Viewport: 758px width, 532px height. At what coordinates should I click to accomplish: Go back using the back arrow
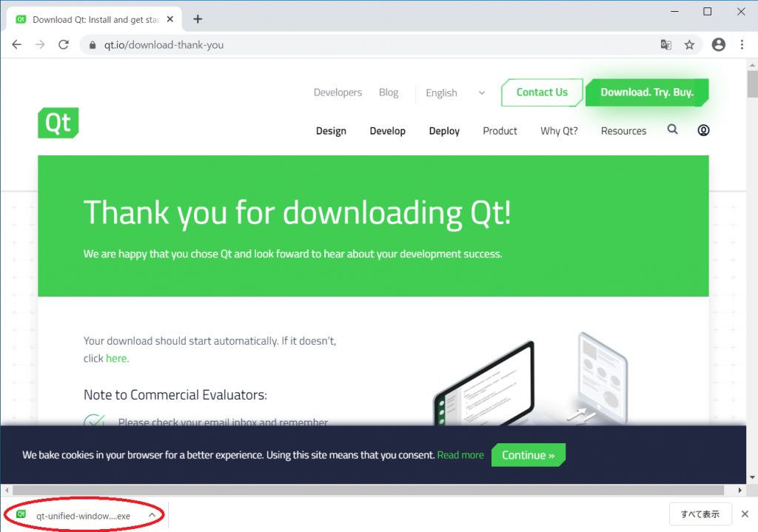(x=16, y=44)
